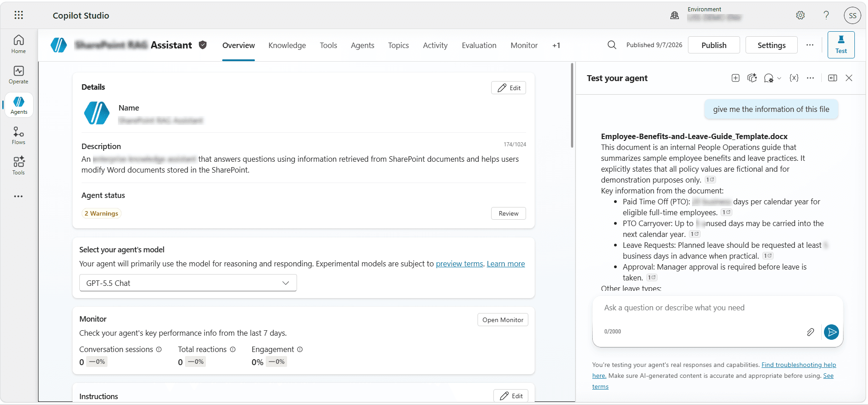Open citation 1 after "advance when practical"
The height and width of the screenshot is (405, 868).
click(x=768, y=256)
